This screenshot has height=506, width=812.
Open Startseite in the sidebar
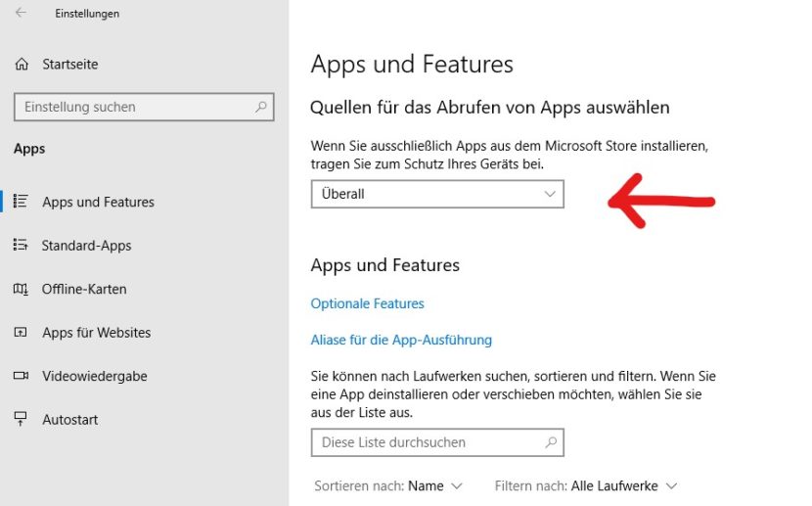69,65
